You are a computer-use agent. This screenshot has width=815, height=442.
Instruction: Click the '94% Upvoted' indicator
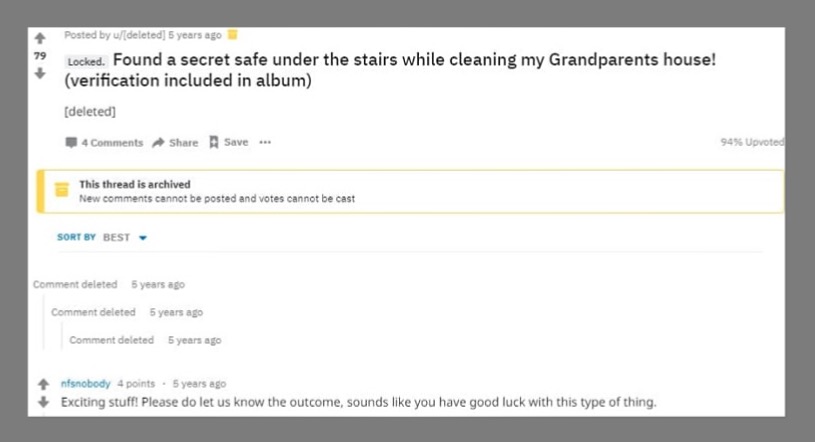(x=752, y=143)
